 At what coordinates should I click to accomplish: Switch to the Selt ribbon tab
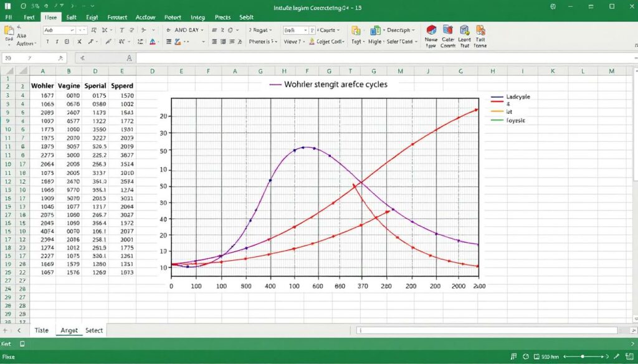[x=71, y=17]
